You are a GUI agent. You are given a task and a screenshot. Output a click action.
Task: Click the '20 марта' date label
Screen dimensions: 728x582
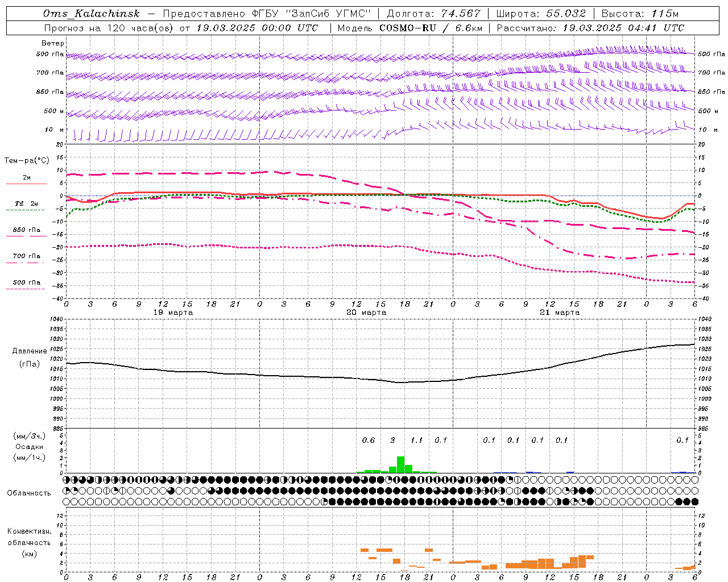(366, 312)
